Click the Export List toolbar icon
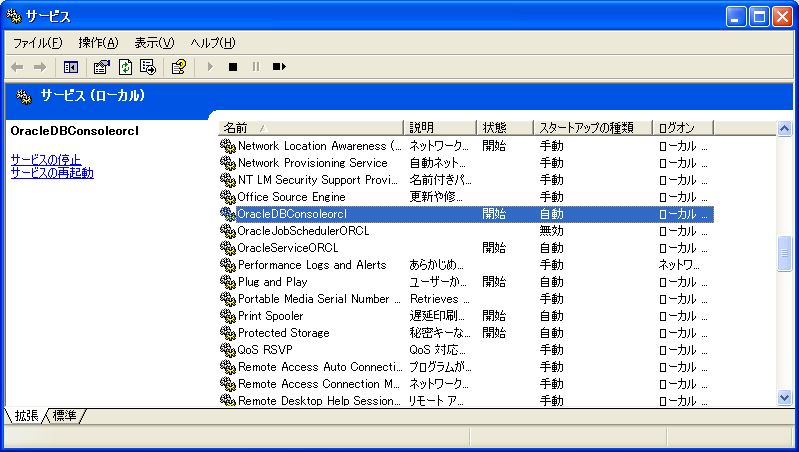 (147, 67)
